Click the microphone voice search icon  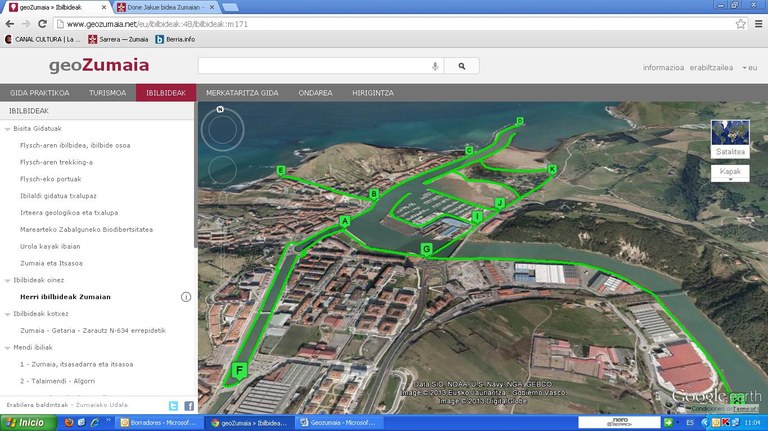[435, 66]
